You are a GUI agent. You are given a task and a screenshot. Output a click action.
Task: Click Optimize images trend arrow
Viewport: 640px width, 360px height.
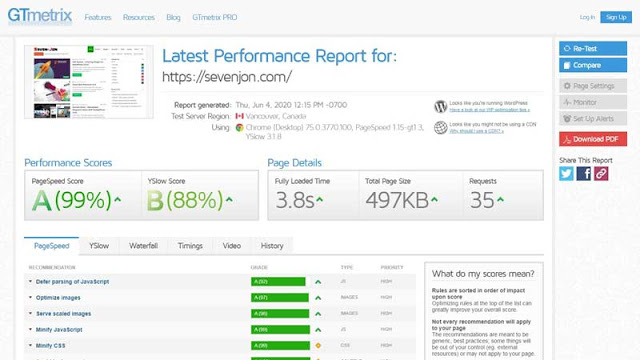(x=318, y=298)
